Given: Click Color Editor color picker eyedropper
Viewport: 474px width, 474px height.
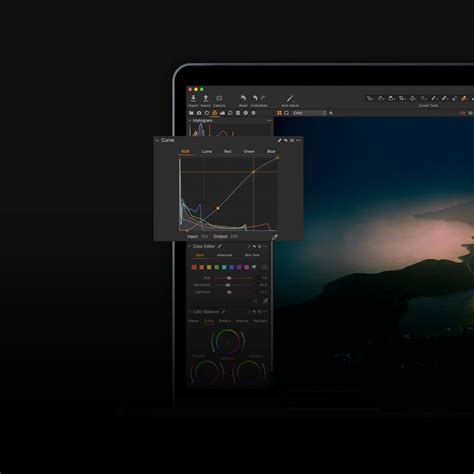Looking at the screenshot, I should tap(265, 301).
